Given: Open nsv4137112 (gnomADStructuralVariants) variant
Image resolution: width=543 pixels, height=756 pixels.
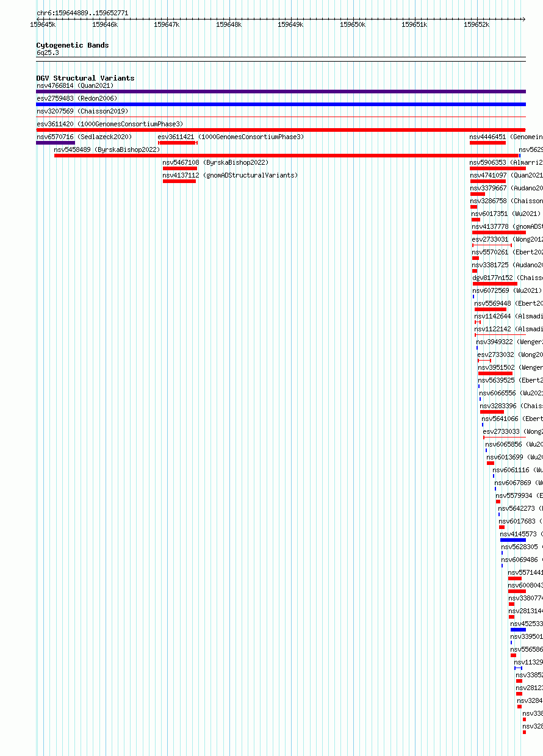Looking at the screenshot, I should (230, 175).
